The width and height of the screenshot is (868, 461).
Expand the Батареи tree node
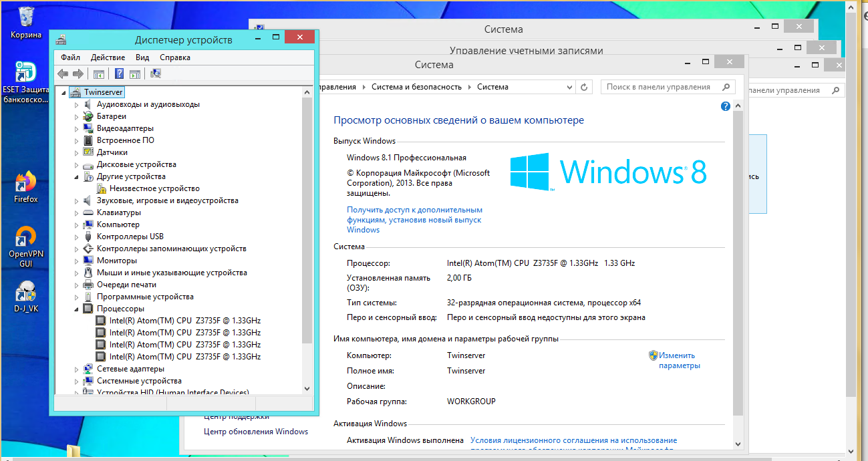click(76, 117)
